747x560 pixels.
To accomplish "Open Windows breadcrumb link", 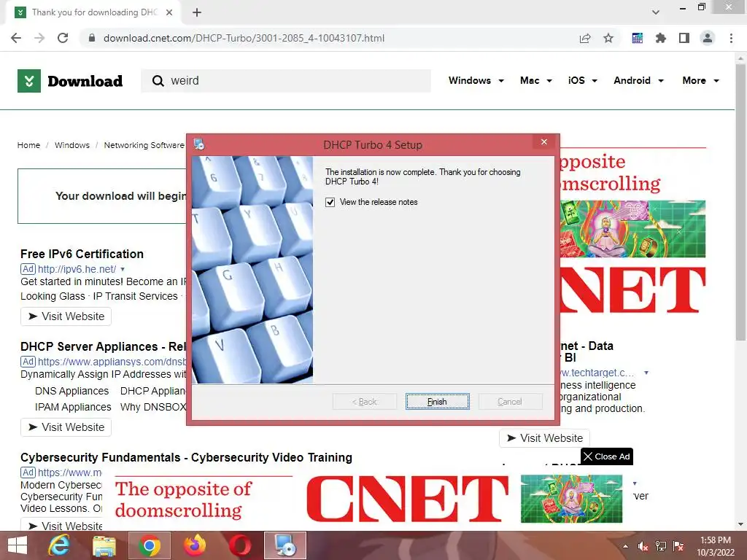I will point(72,145).
